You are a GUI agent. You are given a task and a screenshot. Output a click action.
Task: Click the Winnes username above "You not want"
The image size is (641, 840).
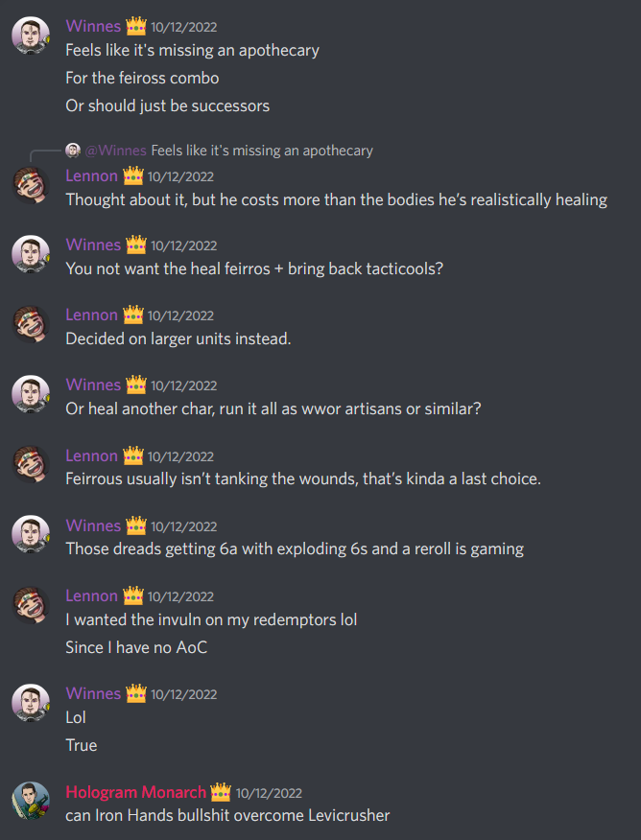coord(93,245)
